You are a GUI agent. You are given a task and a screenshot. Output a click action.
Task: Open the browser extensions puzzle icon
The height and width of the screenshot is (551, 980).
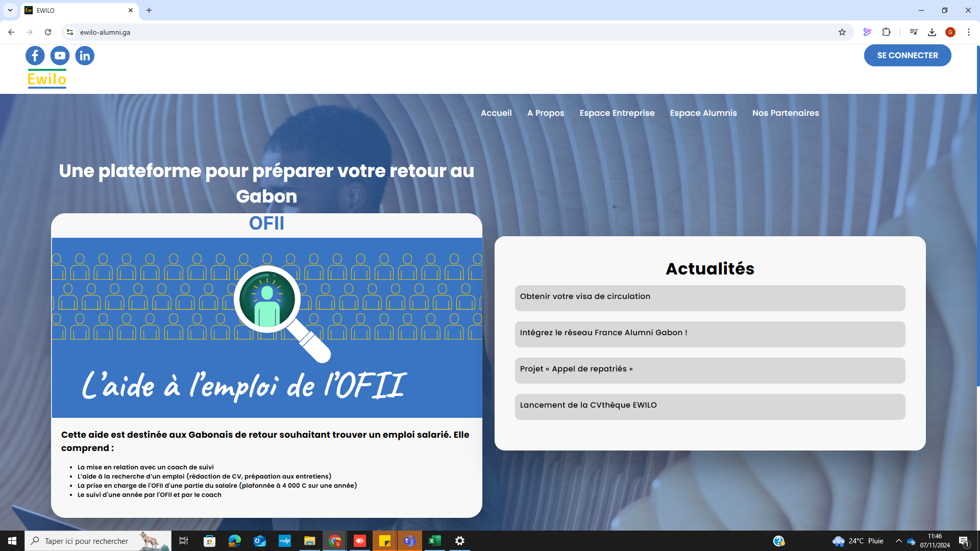887,32
